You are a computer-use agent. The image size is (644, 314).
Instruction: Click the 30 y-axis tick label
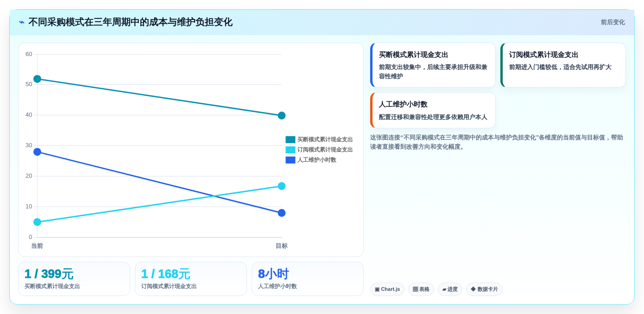[29, 145]
